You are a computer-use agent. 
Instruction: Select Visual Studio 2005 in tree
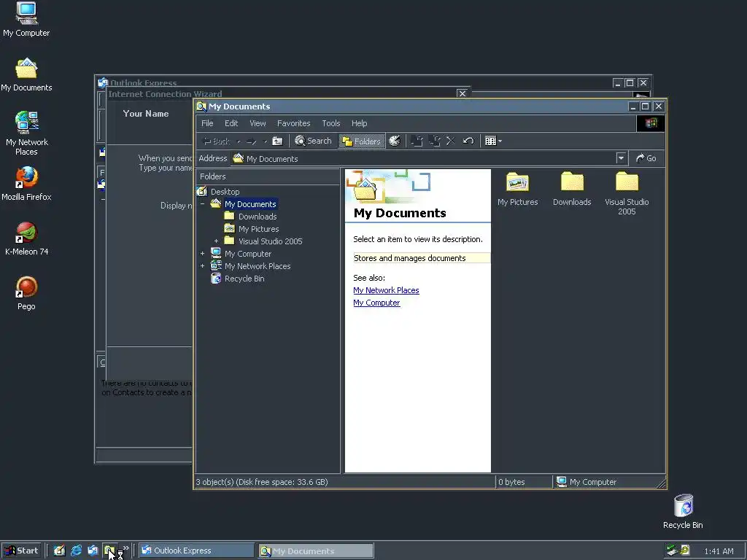tap(270, 241)
